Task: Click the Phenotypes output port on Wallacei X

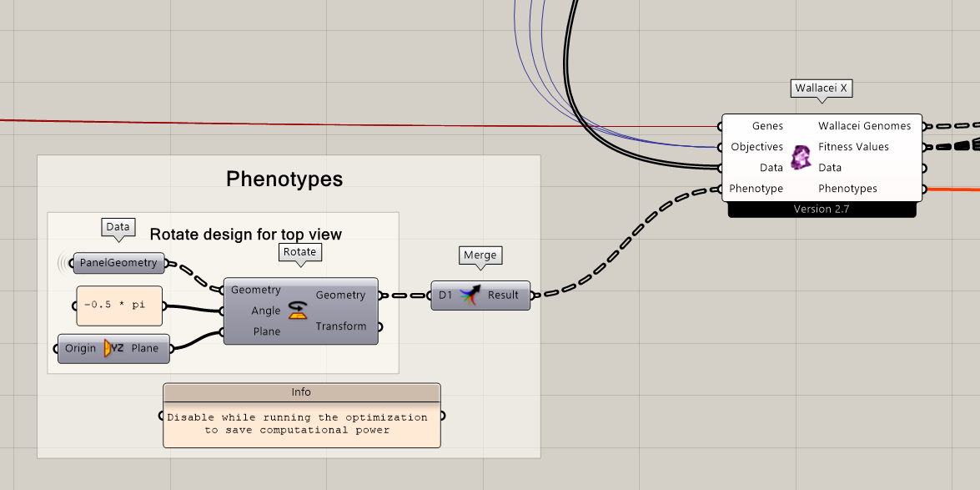Action: (x=923, y=189)
